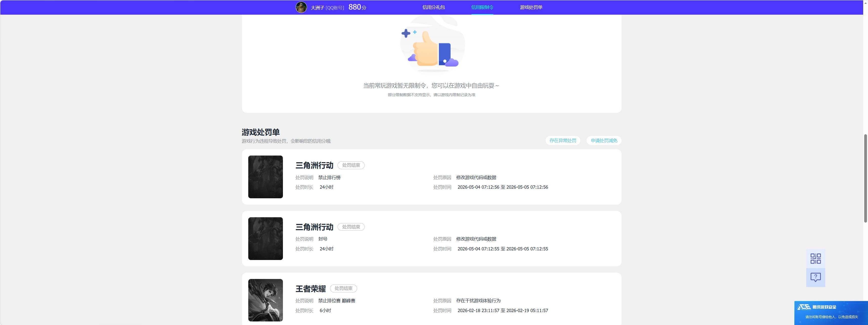The height and width of the screenshot is (325, 868).
Task: Click the time range ending 2026-05-05 07:12:55
Action: pos(502,249)
